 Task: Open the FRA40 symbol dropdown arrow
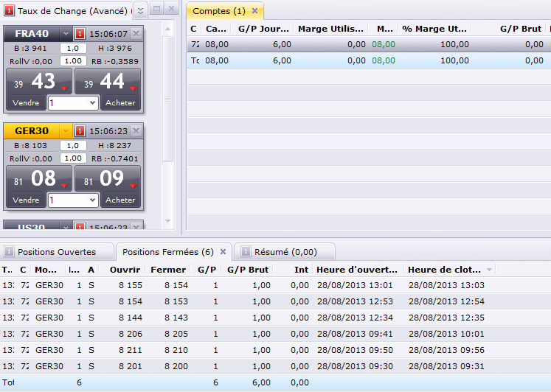click(66, 34)
